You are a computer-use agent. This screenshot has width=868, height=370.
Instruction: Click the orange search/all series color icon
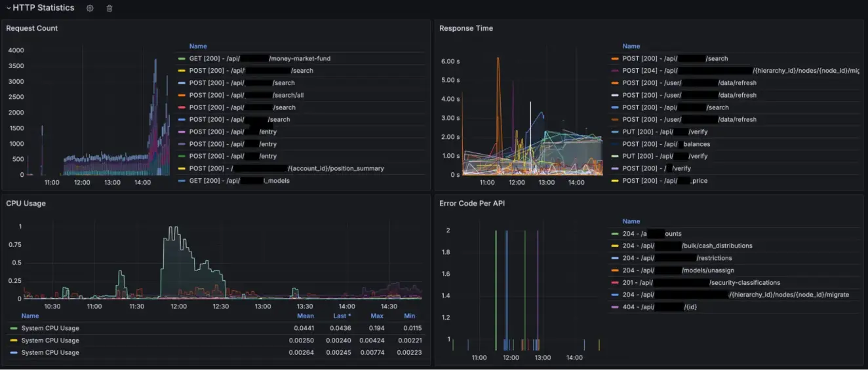pos(182,96)
